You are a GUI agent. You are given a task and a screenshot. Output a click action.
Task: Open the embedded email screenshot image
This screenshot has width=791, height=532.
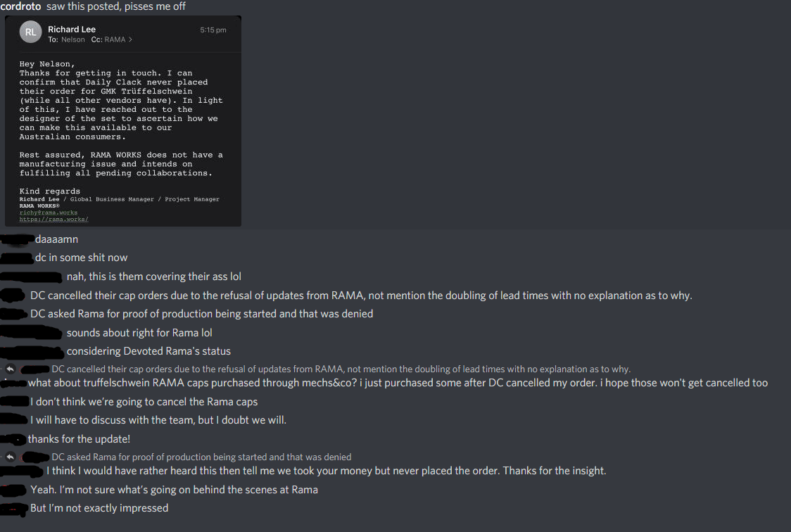click(x=123, y=134)
